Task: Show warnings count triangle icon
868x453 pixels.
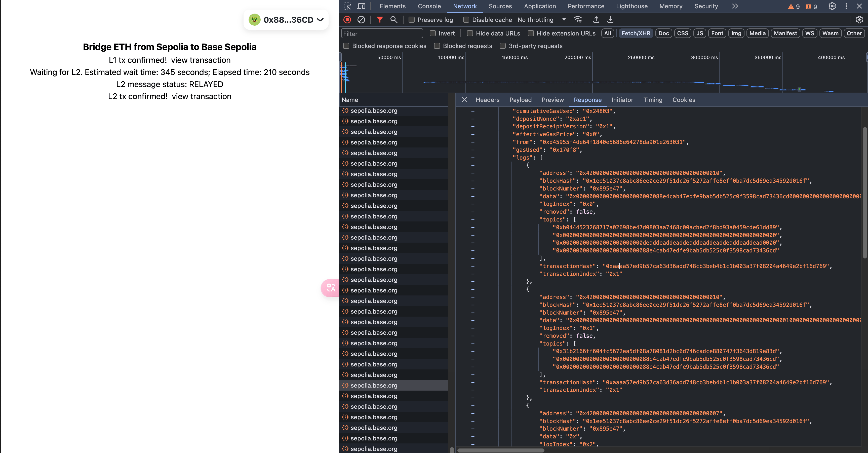Action: coord(791,6)
